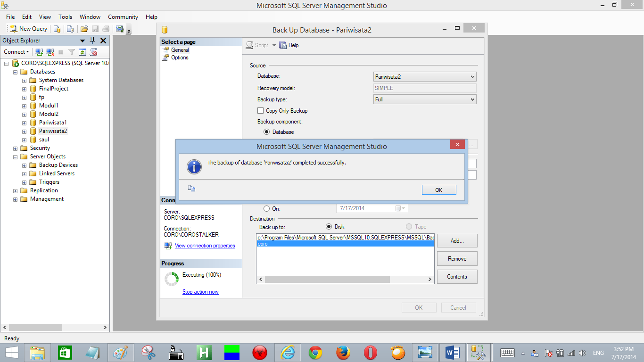The width and height of the screenshot is (644, 362).
Task: Open the Database dropdown showing Pariwisata2
Action: coord(425,76)
